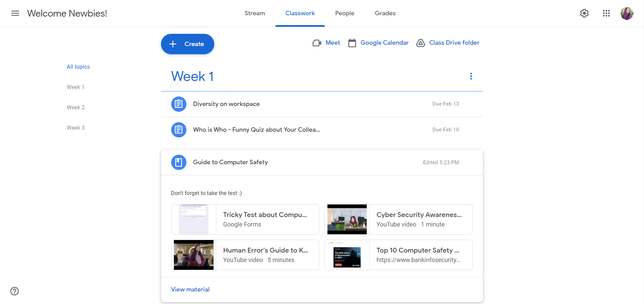
Task: Open the Google Calendar link
Action: pos(384,43)
